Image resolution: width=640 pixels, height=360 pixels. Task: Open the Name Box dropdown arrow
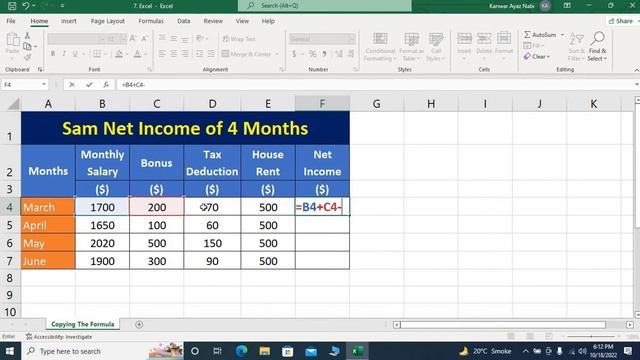(44, 84)
